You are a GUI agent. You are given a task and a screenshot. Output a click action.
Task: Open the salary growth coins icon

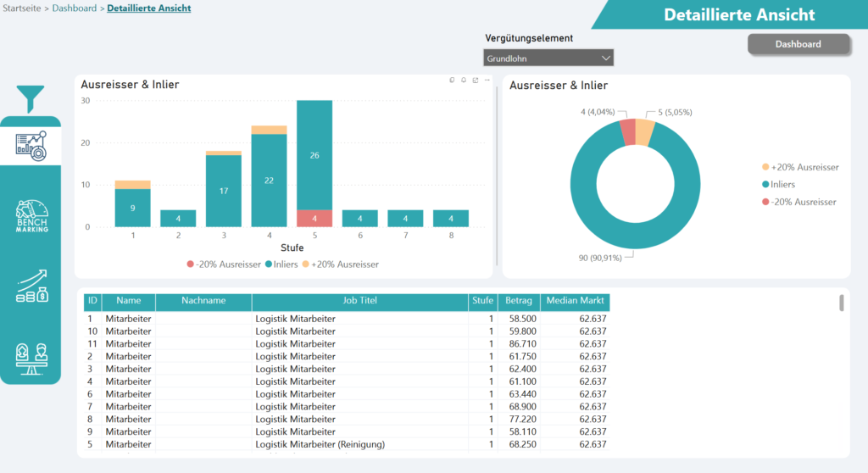[31, 287]
